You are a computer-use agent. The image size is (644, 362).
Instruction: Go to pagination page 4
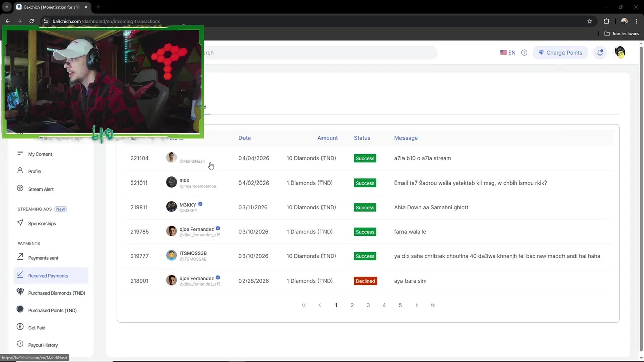(384, 305)
